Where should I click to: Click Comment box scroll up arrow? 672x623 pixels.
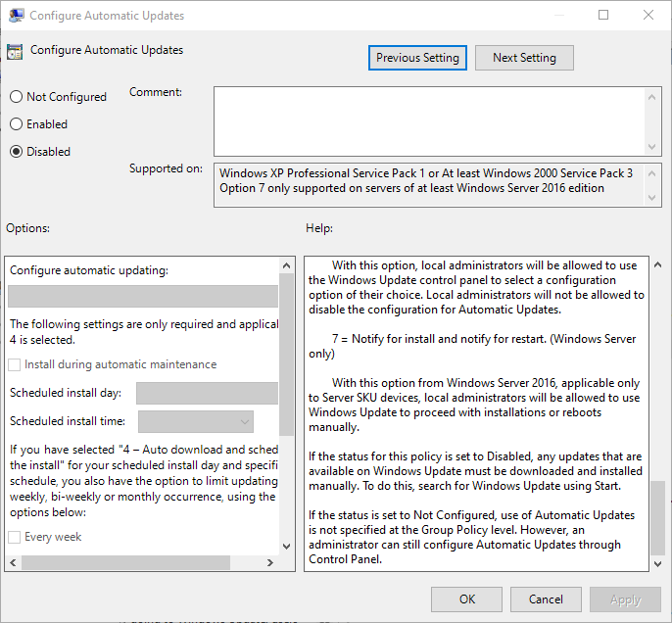pos(651,97)
